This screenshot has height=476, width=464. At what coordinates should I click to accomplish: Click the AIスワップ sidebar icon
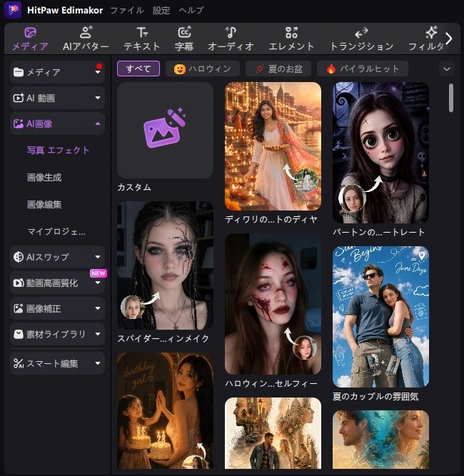pyautogui.click(x=19, y=257)
